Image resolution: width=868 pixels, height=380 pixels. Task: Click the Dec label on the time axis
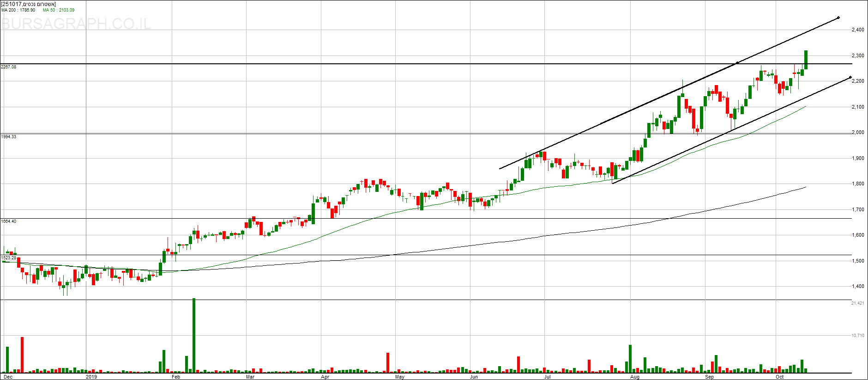(x=8, y=377)
